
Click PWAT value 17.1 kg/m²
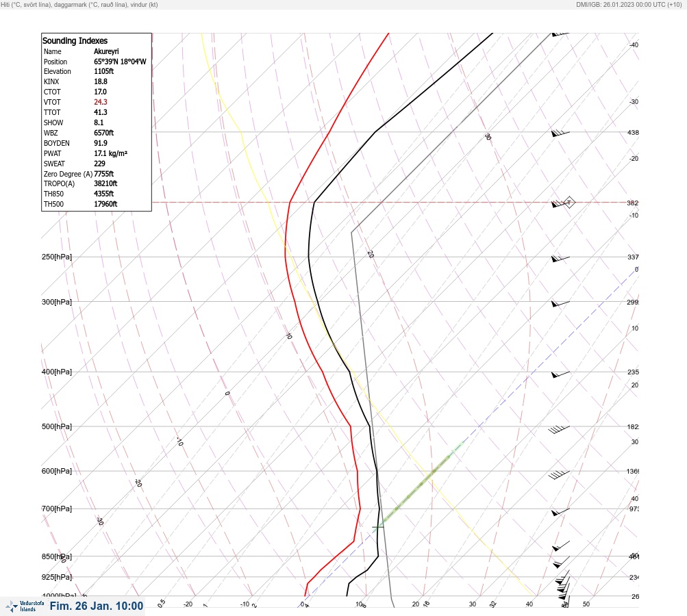point(111,153)
